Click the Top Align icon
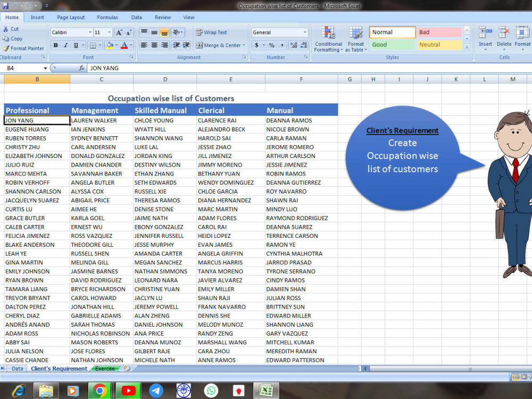The width and height of the screenshot is (532, 399). [144, 32]
